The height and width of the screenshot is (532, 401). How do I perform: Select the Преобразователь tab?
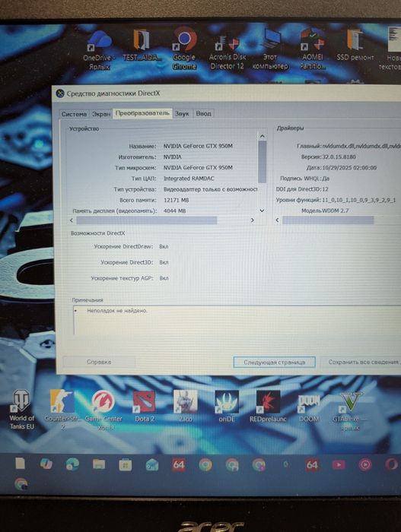142,113
